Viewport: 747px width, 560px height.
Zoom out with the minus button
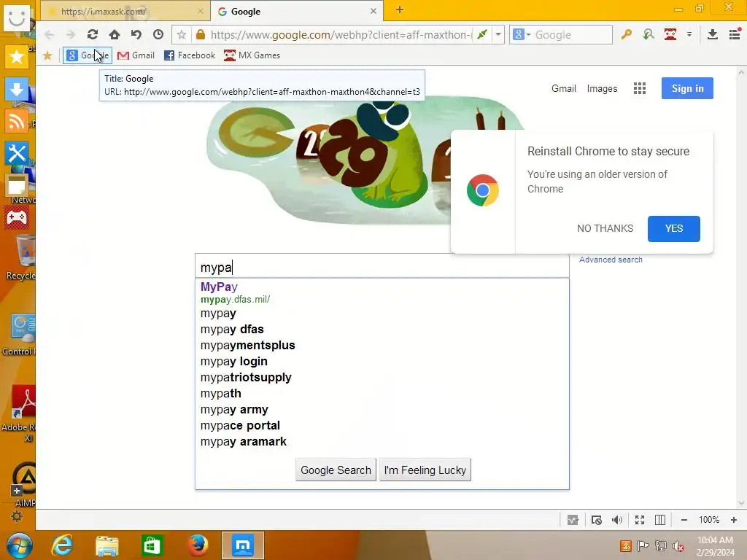pyautogui.click(x=684, y=520)
